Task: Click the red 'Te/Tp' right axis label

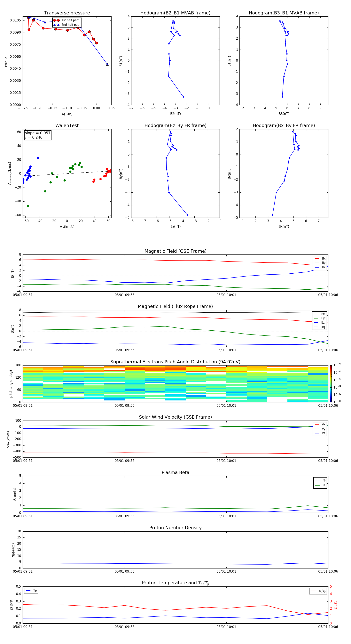Action: (336, 605)
